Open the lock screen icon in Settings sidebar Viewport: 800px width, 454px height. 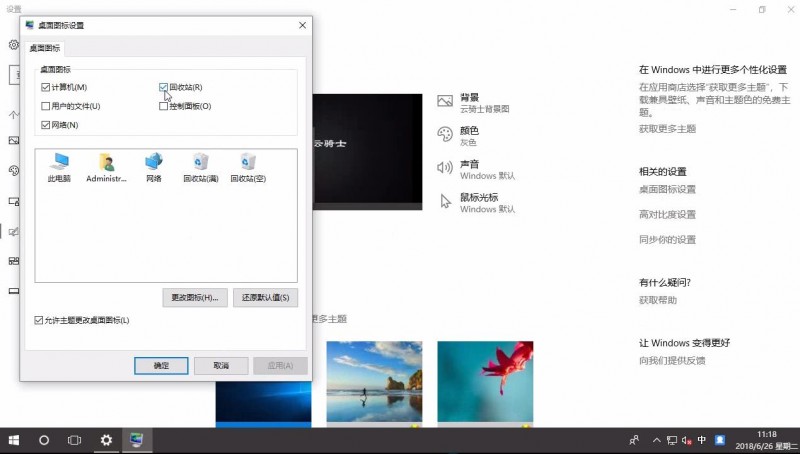tap(14, 201)
